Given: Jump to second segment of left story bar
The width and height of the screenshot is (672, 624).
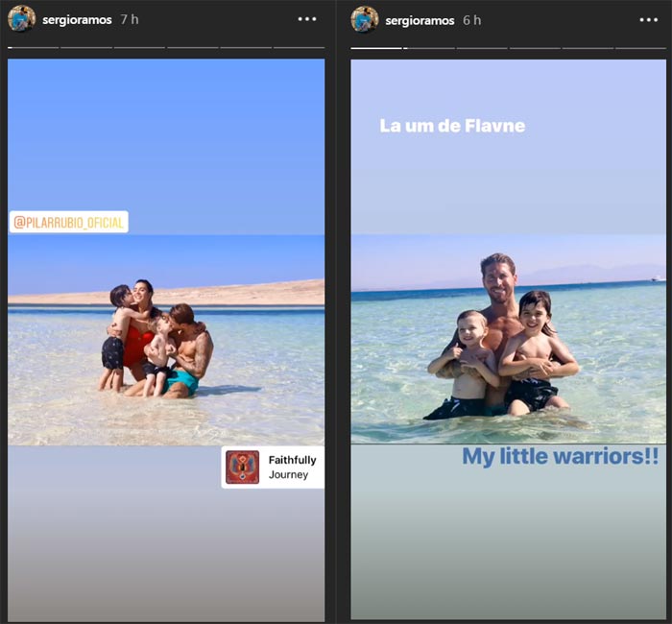Looking at the screenshot, I should pos(86,48).
